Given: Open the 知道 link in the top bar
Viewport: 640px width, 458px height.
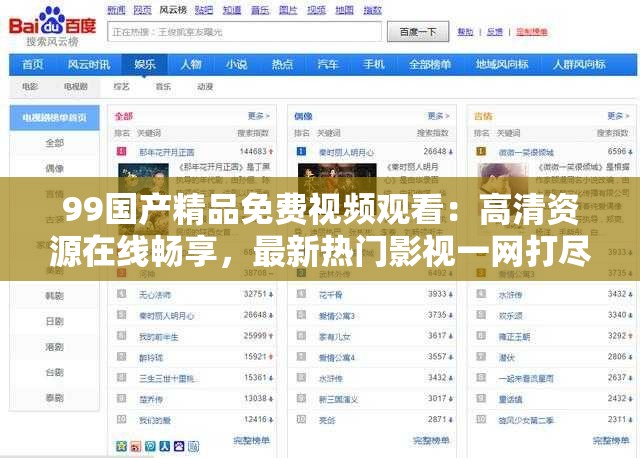Looking at the screenshot, I should (232, 10).
